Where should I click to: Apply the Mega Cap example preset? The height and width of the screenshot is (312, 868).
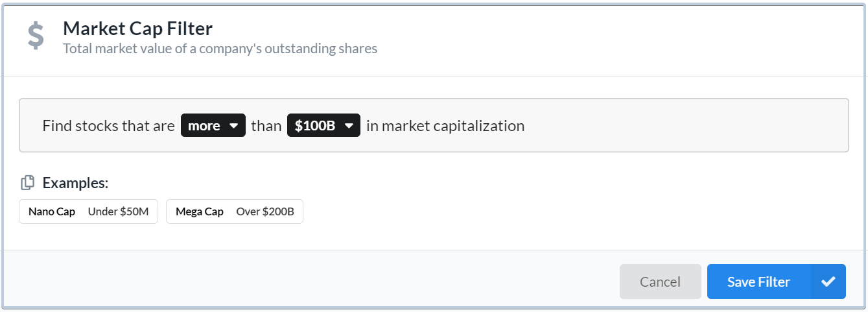tap(235, 211)
